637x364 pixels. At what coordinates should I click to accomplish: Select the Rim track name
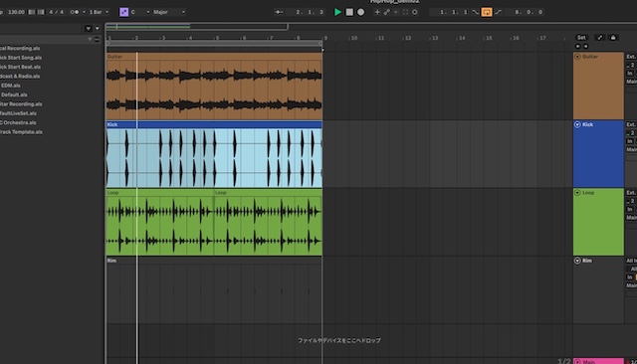pyautogui.click(x=587, y=261)
